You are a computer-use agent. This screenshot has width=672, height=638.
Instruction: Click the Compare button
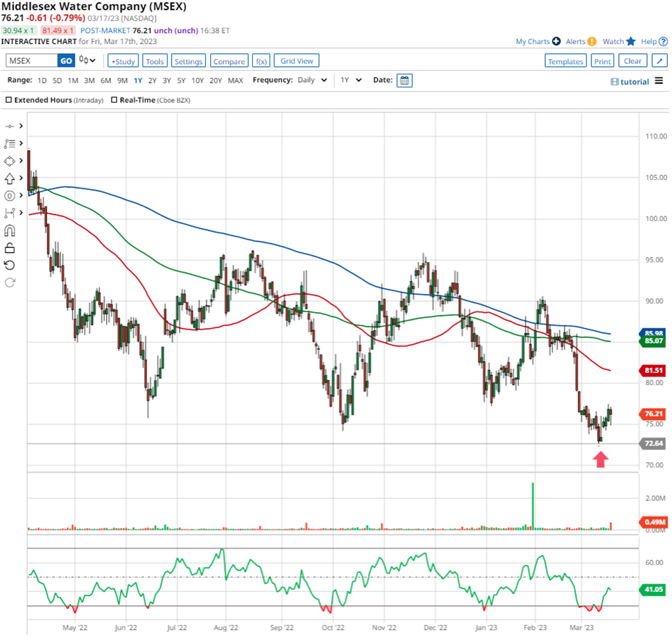(230, 61)
